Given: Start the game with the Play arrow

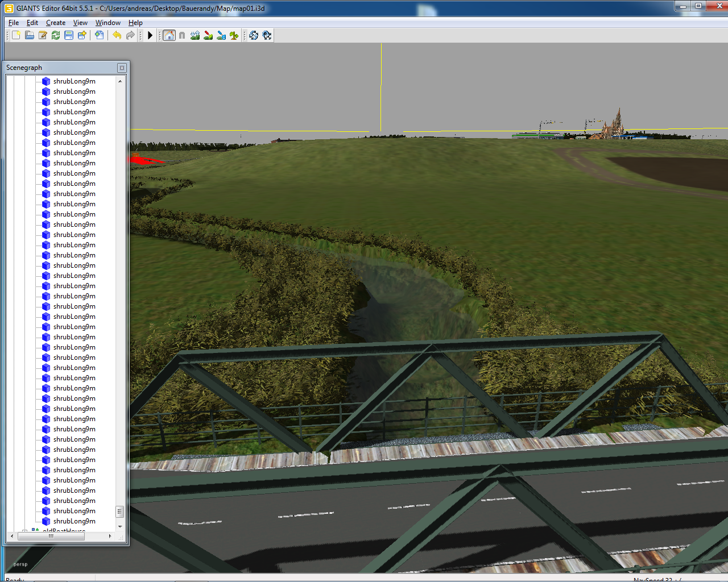Looking at the screenshot, I should (150, 35).
